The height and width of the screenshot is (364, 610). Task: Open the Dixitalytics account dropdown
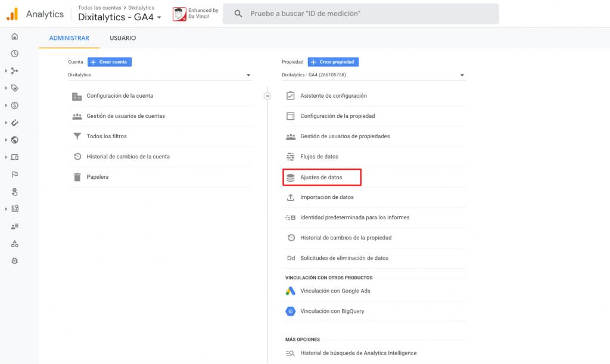pos(160,75)
